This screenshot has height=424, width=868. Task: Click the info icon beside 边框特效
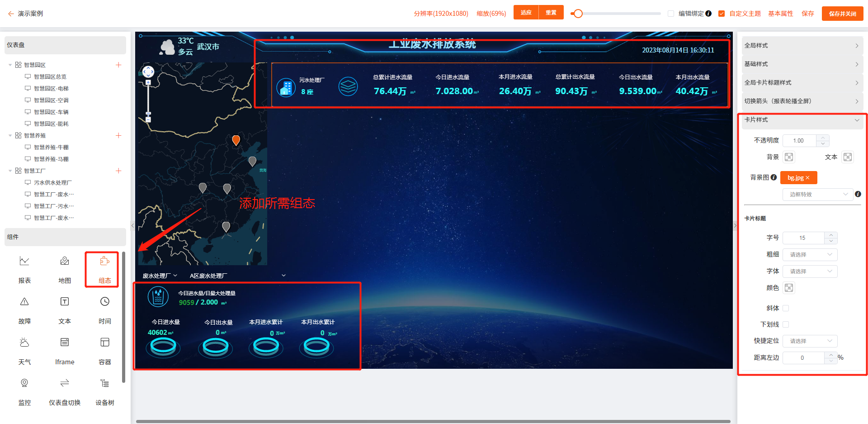(858, 194)
